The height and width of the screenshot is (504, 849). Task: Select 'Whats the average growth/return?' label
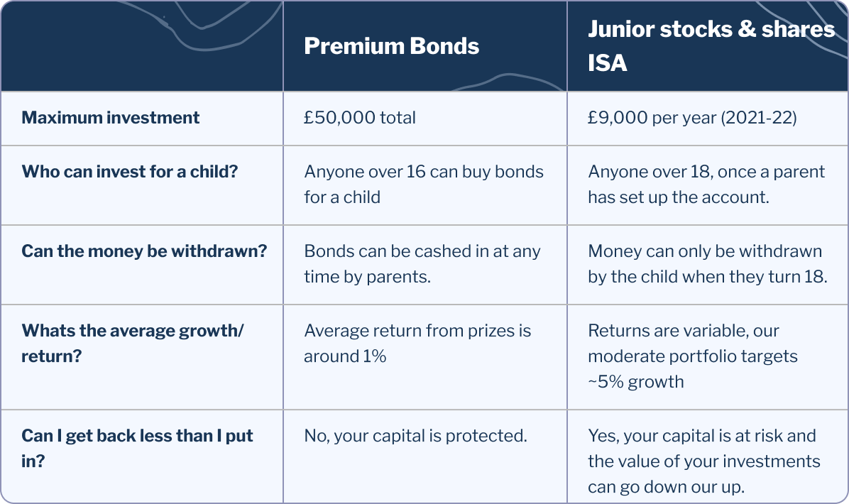133,344
